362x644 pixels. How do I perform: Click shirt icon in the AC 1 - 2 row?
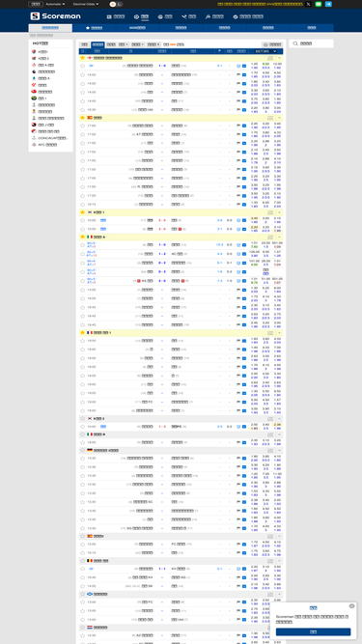pyautogui.click(x=238, y=254)
